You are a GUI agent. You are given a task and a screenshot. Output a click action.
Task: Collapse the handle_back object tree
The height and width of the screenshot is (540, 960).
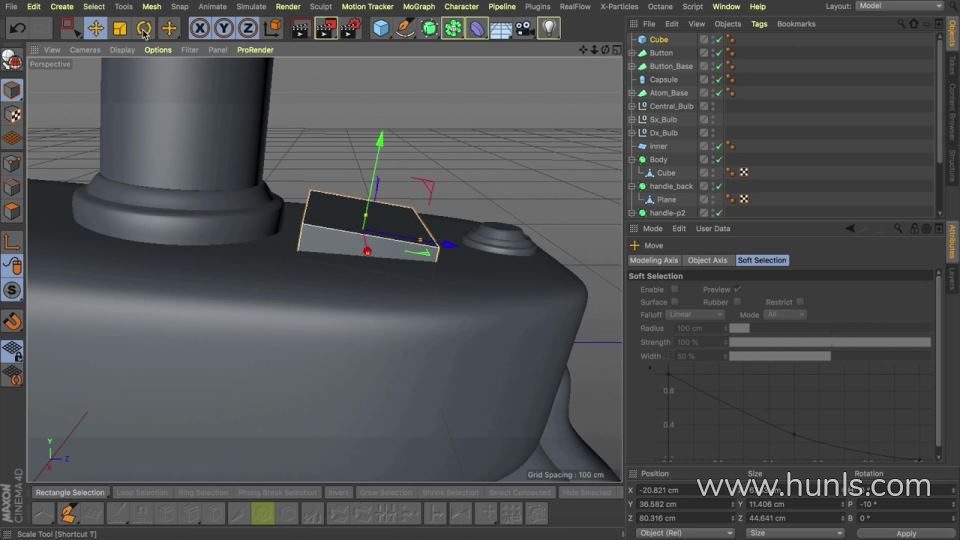632,186
